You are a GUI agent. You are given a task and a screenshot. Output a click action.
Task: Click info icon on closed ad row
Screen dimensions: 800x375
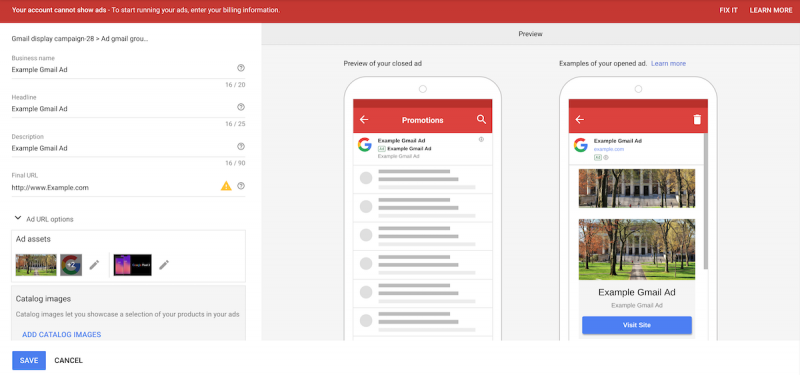(x=481, y=139)
